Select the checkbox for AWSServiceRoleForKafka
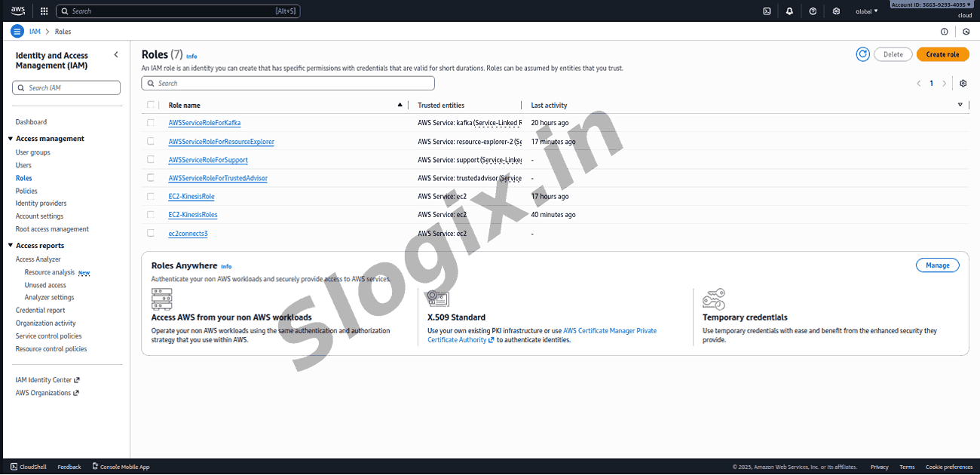 pos(151,123)
